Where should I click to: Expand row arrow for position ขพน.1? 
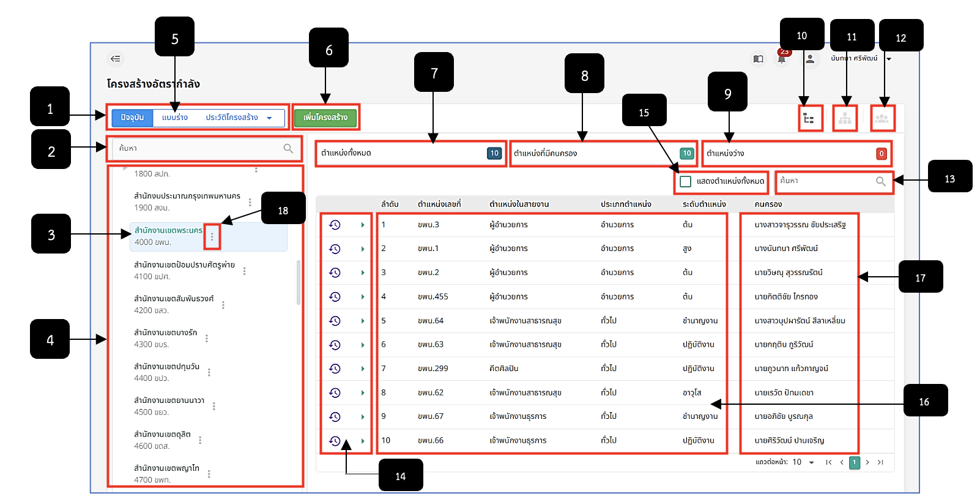[363, 249]
